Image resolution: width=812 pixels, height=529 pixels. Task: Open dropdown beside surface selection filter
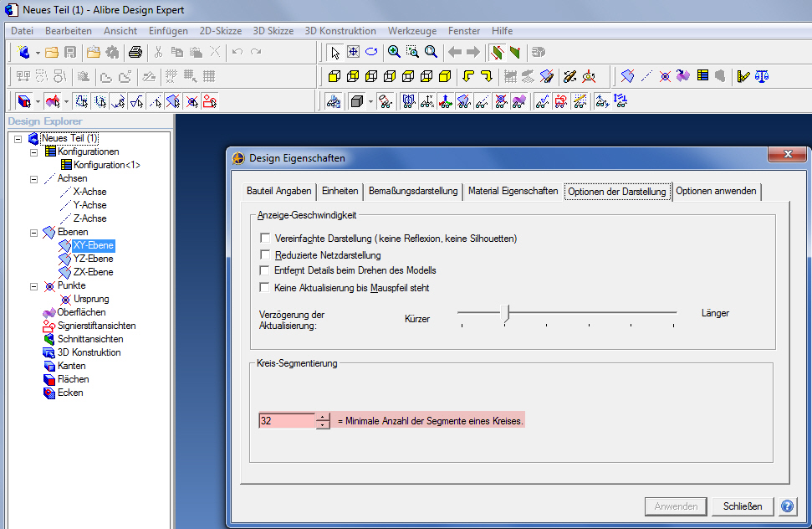click(66, 101)
